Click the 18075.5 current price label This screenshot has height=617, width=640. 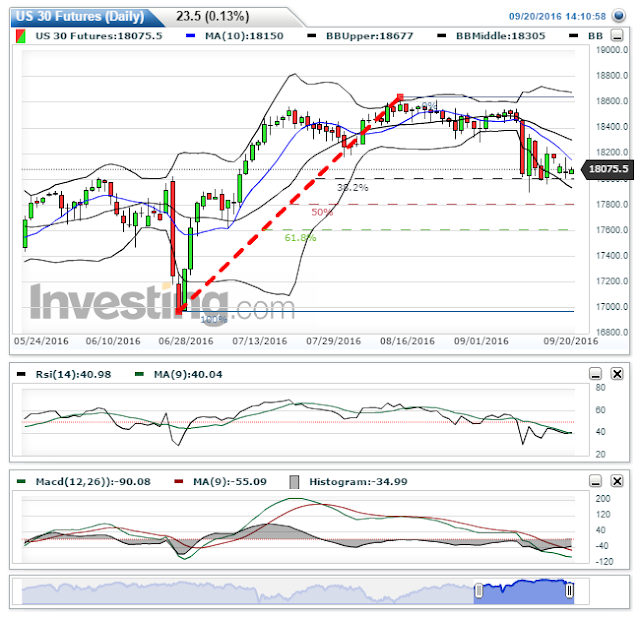608,169
